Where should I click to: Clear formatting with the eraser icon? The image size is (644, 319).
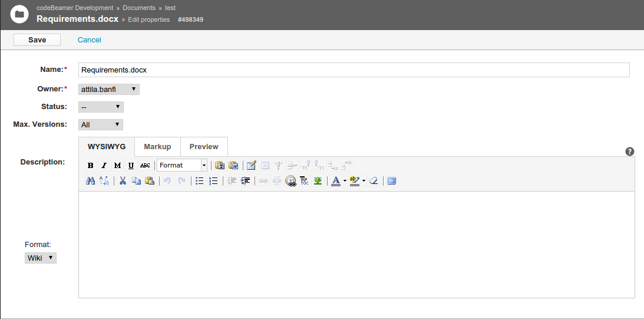[374, 180]
